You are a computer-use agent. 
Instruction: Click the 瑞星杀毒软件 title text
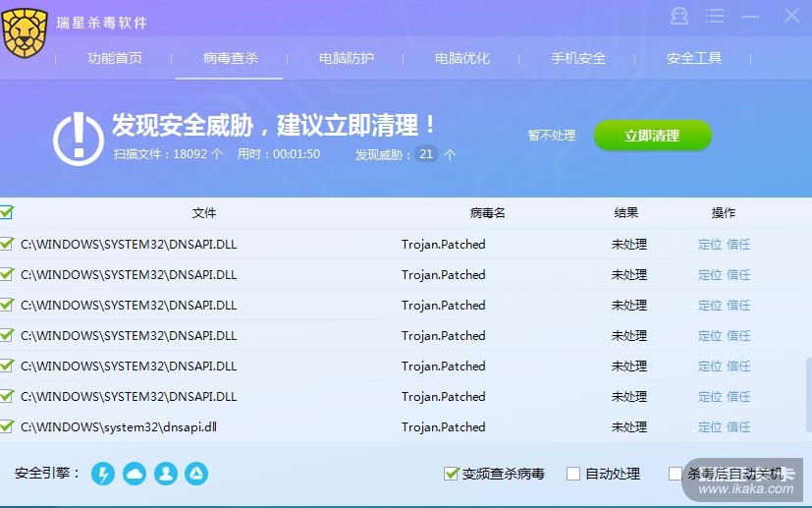coord(101,23)
